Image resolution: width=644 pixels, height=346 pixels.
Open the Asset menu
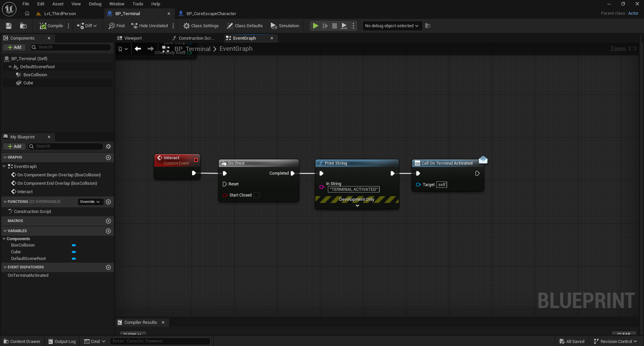tap(58, 4)
